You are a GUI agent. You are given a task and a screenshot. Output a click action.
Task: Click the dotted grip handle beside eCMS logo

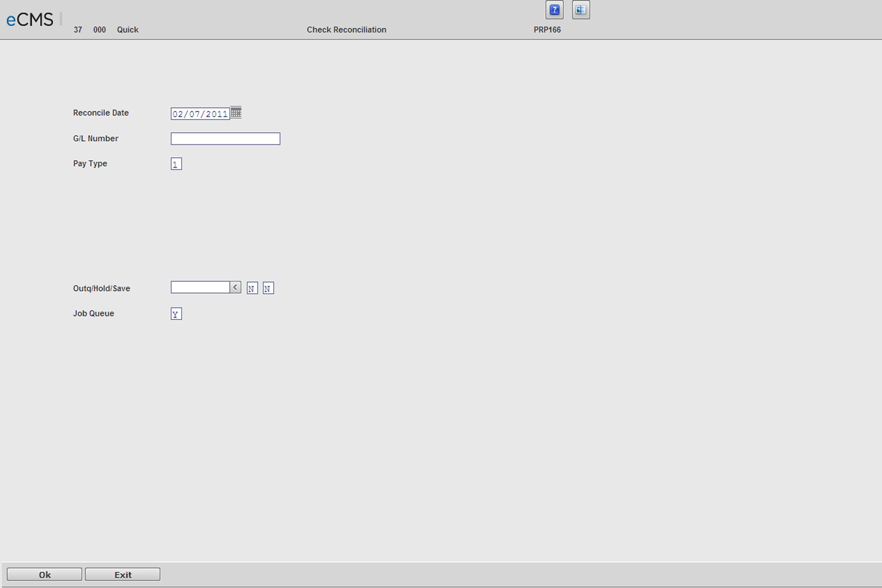[61, 19]
